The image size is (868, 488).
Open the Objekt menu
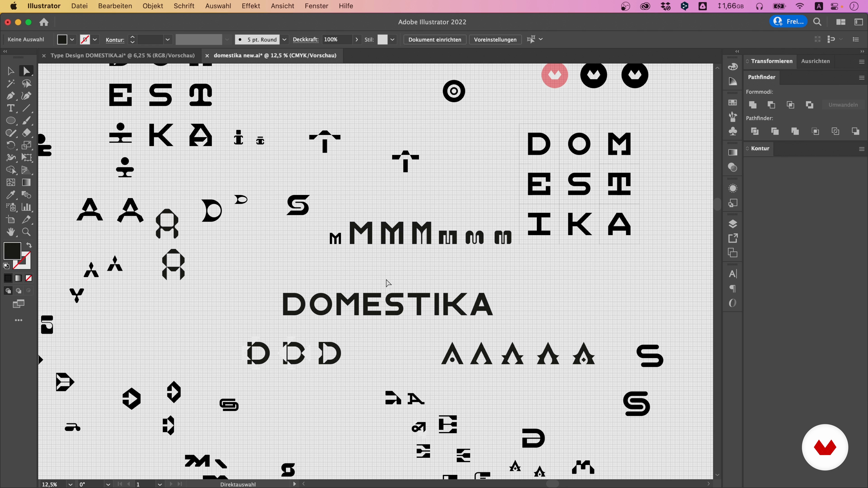(153, 6)
